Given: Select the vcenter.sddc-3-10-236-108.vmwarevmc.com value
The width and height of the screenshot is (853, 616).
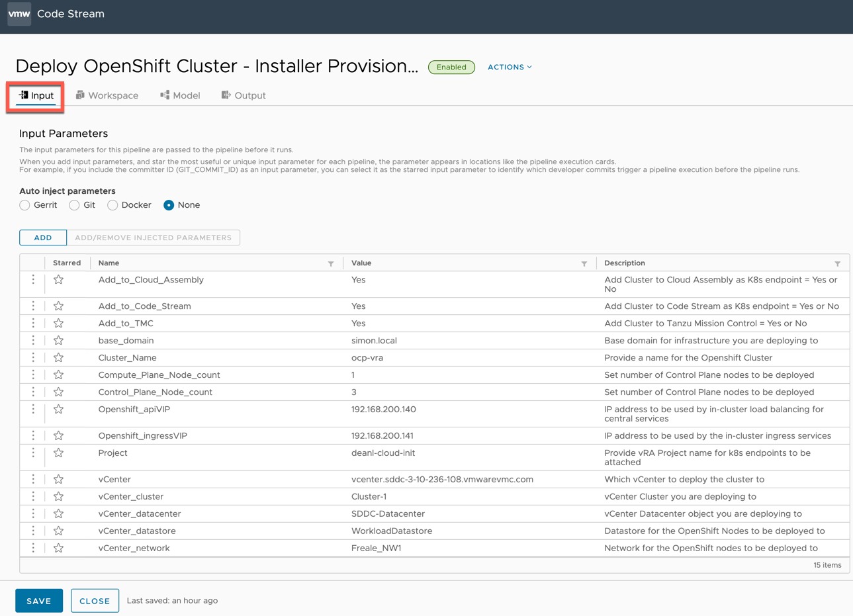Looking at the screenshot, I should tap(442, 480).
